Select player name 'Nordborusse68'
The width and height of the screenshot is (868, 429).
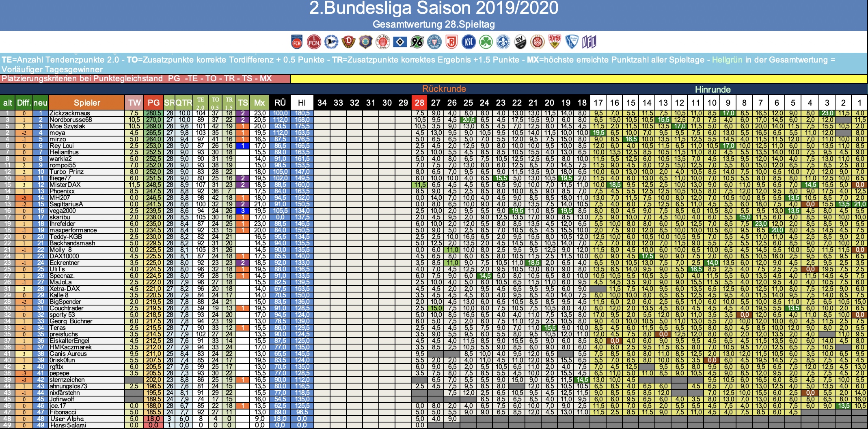[x=71, y=120]
